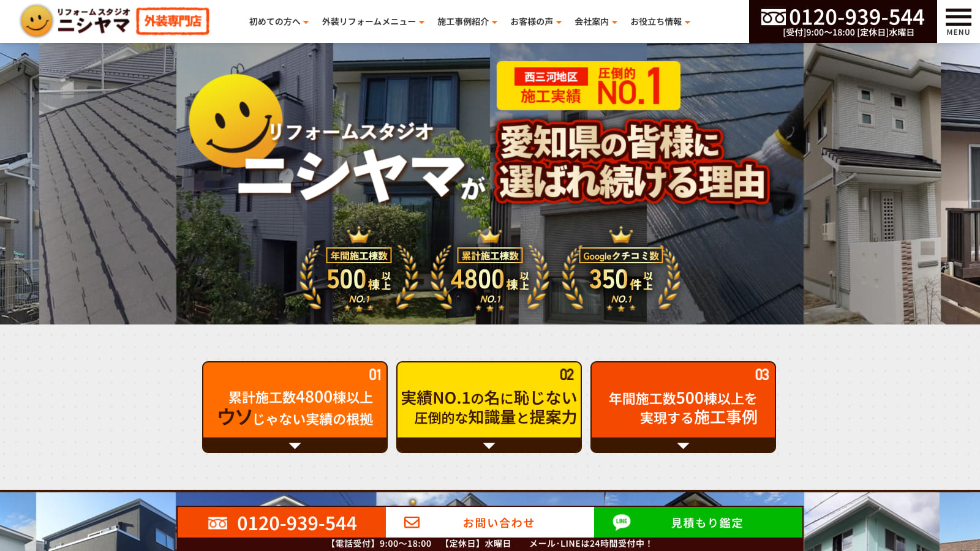
Task: Expand the お役立ち情報 dropdown menu
Action: point(660,21)
